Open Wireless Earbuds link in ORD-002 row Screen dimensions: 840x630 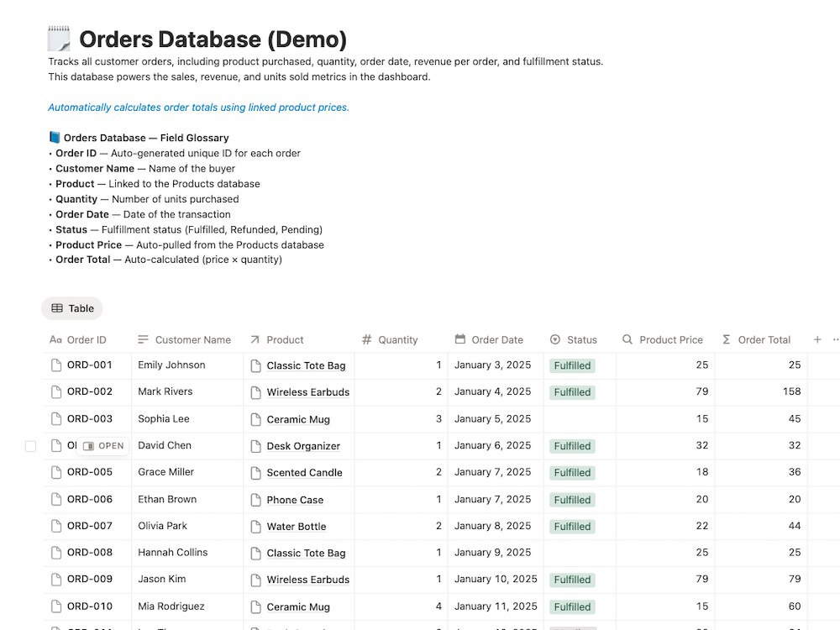point(308,392)
